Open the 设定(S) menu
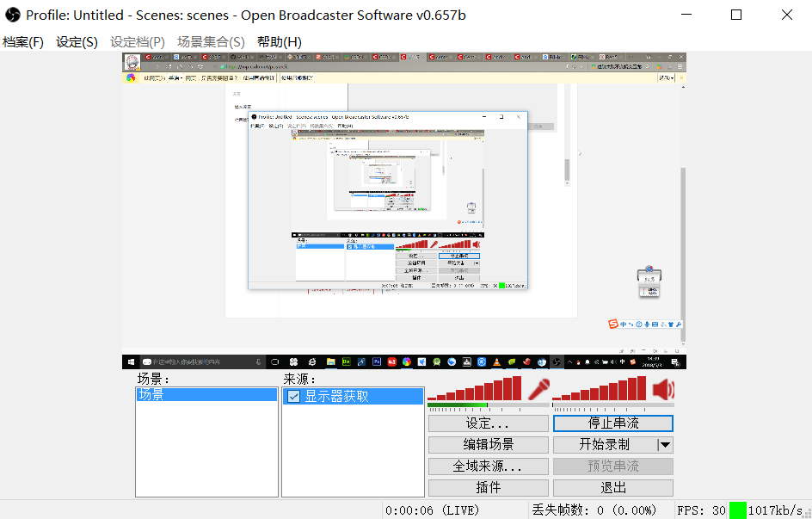Image resolution: width=812 pixels, height=519 pixels. (x=77, y=42)
